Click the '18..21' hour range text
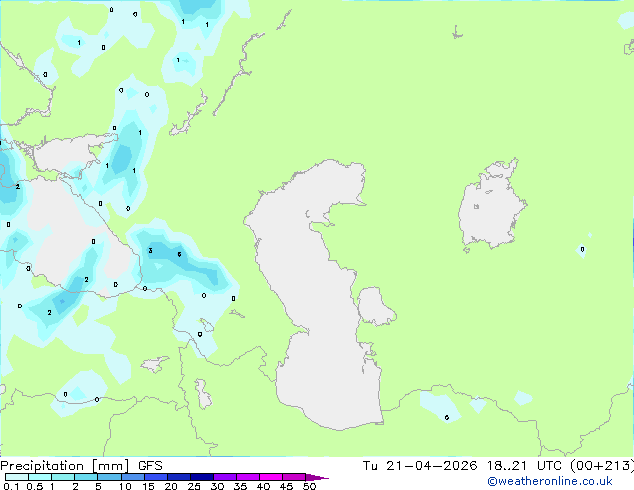 (507, 466)
